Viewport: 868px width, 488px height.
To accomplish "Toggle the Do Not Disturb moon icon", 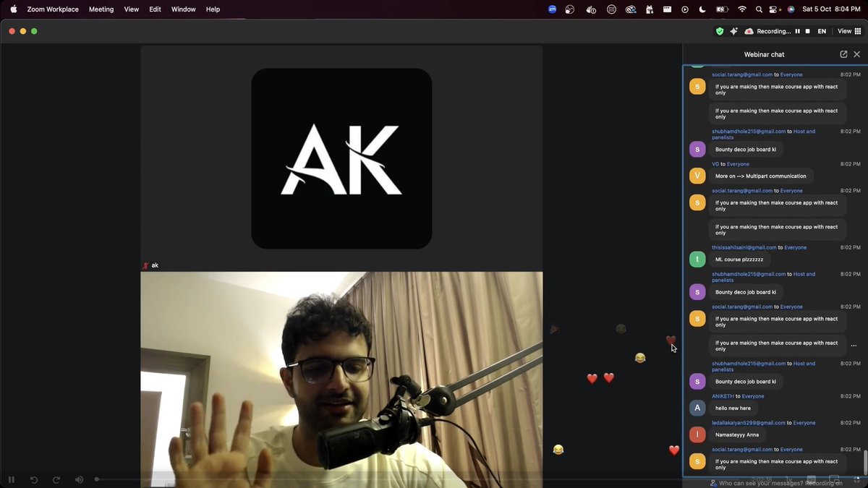I will point(702,9).
